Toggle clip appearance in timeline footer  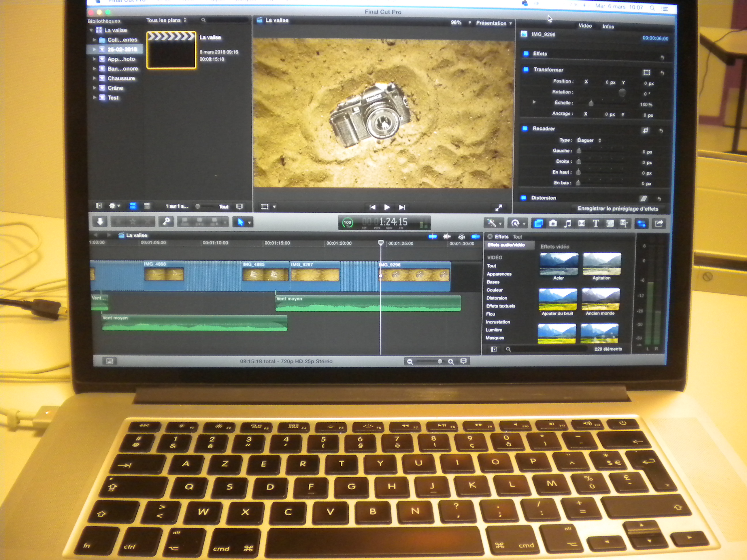[463, 361]
